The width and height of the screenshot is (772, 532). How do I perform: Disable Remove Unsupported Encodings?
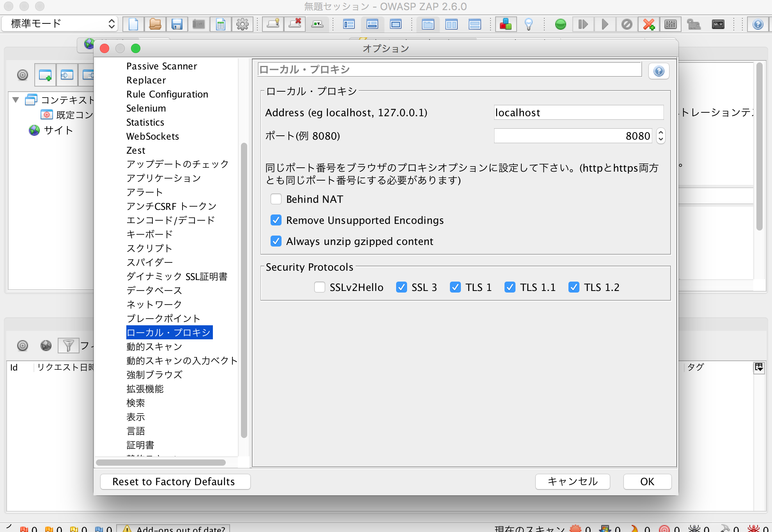click(276, 220)
